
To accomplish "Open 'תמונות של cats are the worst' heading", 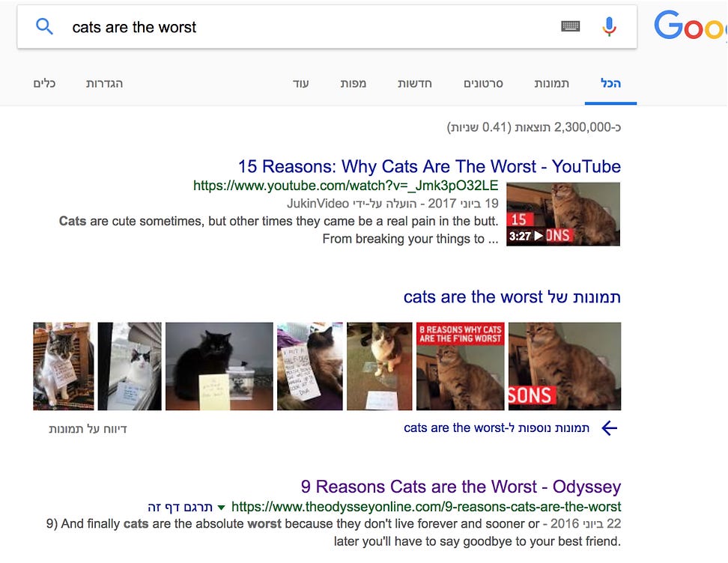I will (x=512, y=296).
